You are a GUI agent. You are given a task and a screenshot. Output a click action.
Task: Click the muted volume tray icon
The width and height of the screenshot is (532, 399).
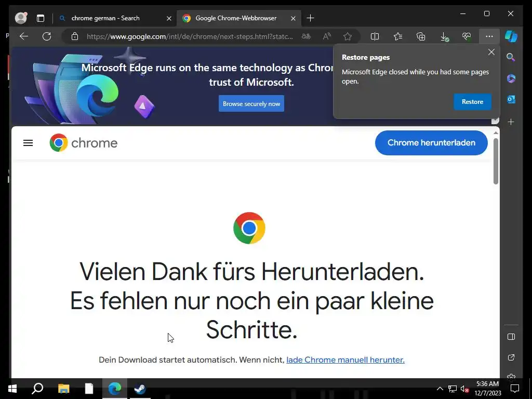click(x=465, y=389)
